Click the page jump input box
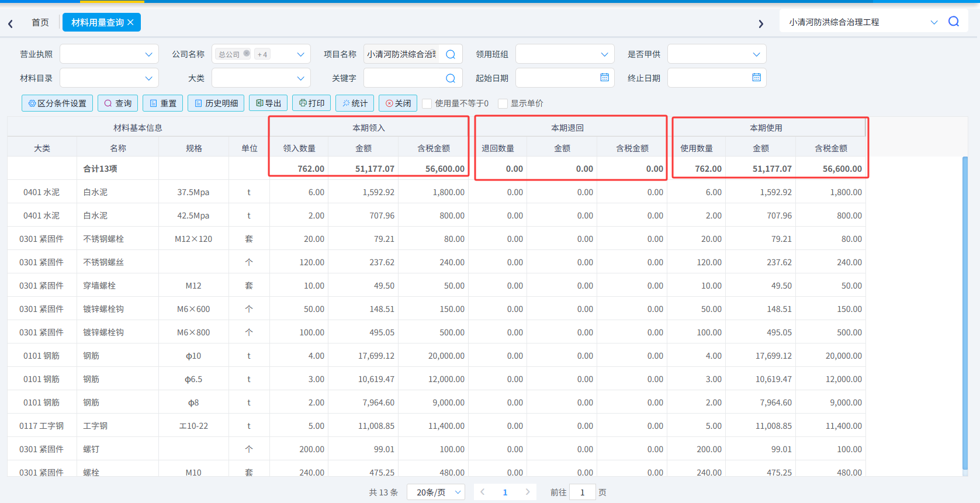The height and width of the screenshot is (503, 980). tap(583, 492)
